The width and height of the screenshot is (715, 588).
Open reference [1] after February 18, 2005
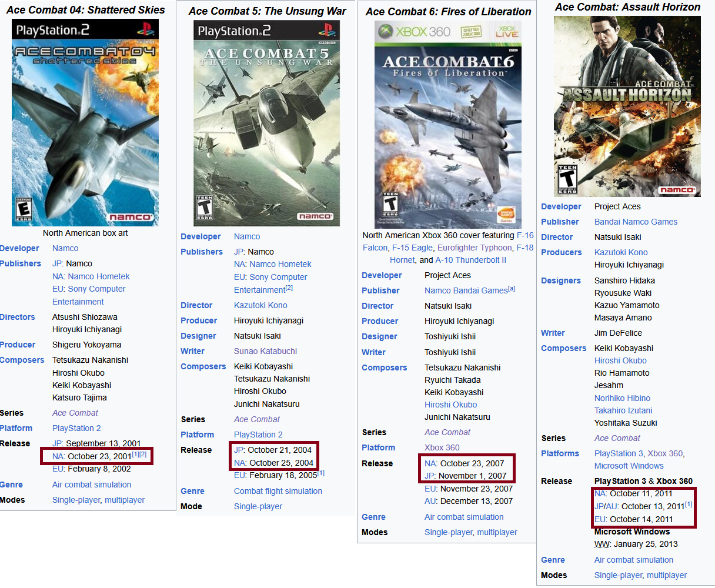click(321, 473)
